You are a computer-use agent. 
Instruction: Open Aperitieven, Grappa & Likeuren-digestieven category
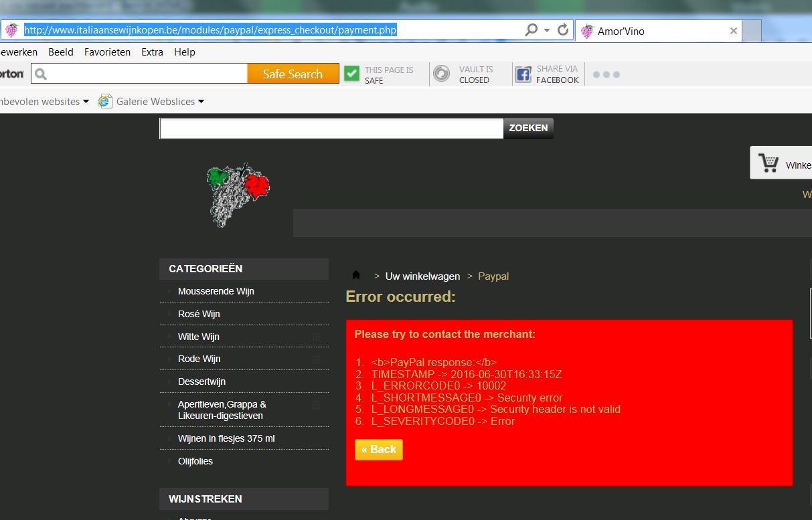click(222, 410)
